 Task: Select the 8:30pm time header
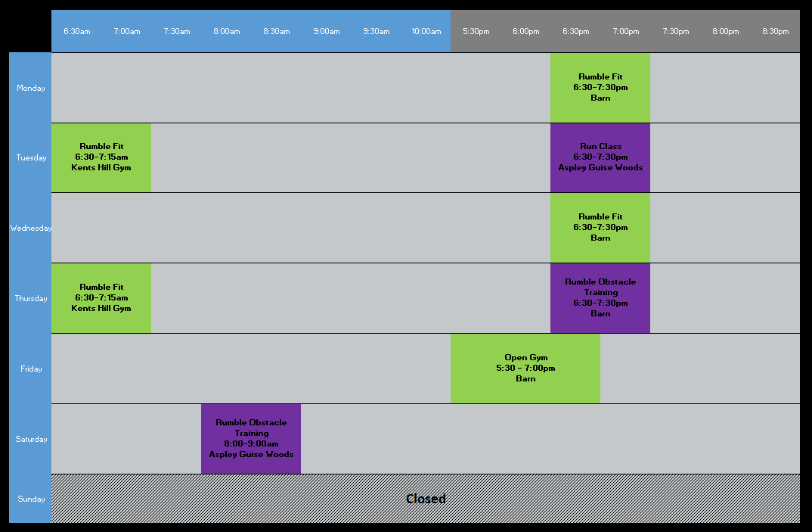coord(775,31)
